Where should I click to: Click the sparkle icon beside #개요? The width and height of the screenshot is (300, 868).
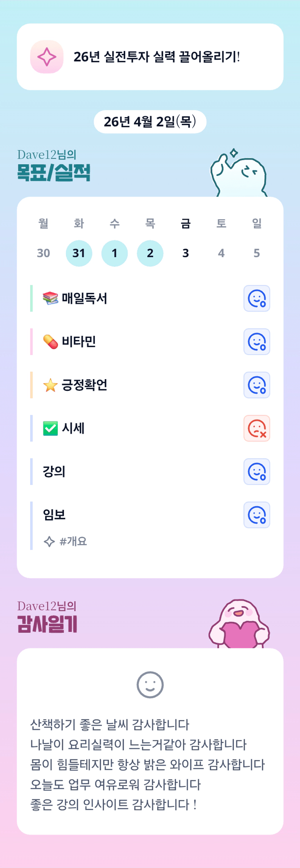(x=49, y=542)
